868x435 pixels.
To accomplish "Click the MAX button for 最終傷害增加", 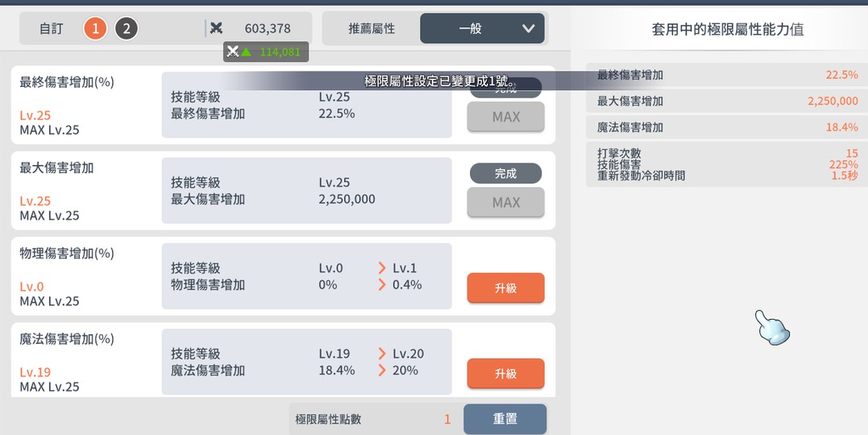I will click(x=505, y=117).
